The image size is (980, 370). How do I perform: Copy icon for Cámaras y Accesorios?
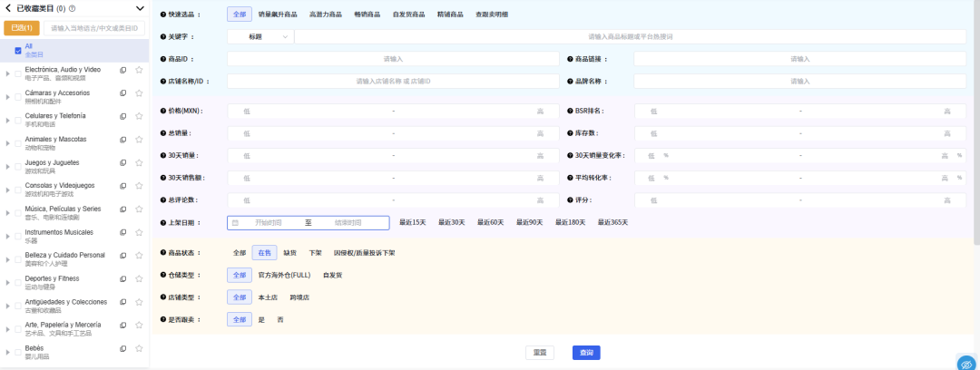(123, 93)
